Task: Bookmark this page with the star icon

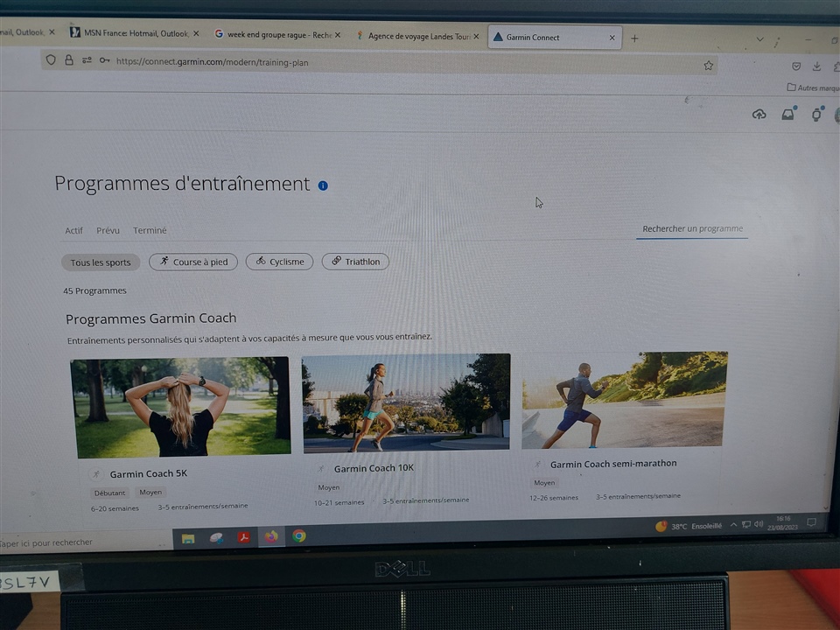Action: click(708, 66)
